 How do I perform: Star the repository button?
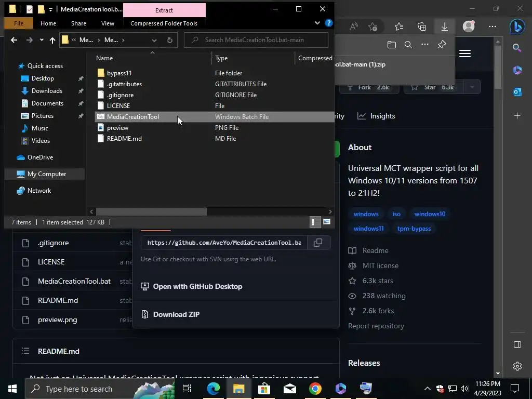(434, 87)
